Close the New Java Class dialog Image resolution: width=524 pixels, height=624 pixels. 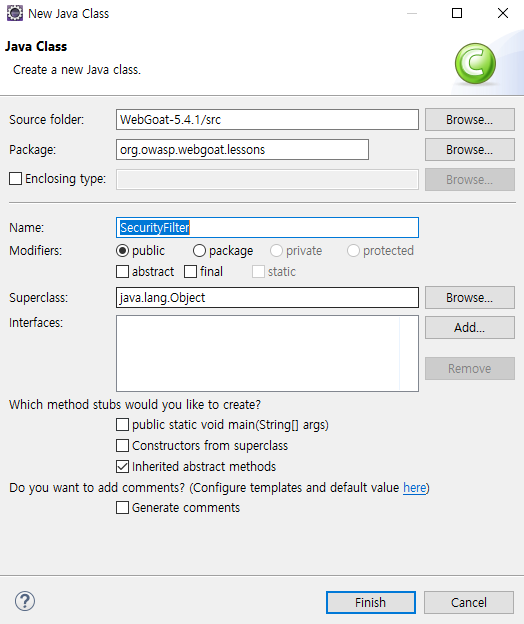pyautogui.click(x=503, y=13)
